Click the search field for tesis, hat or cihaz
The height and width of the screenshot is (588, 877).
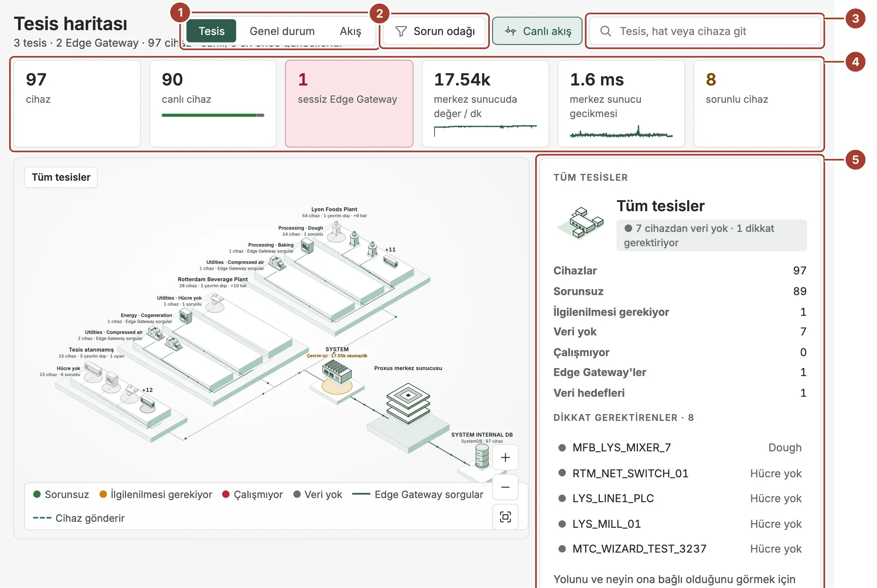click(705, 31)
